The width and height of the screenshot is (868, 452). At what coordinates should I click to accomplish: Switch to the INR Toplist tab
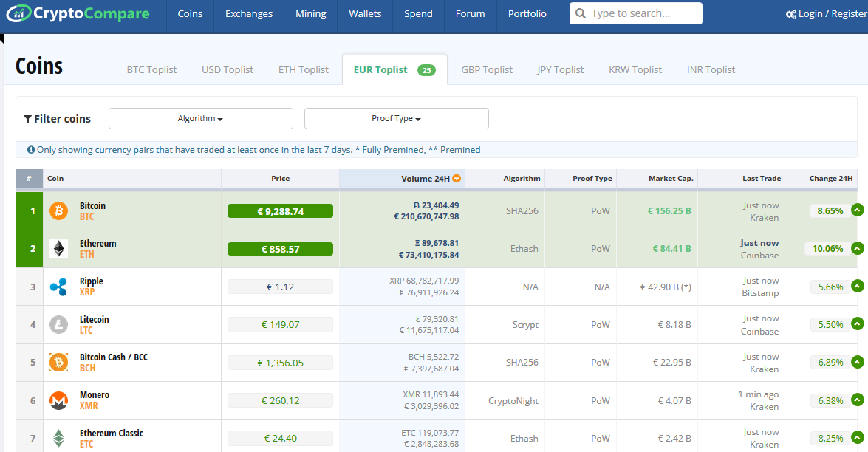click(x=711, y=69)
